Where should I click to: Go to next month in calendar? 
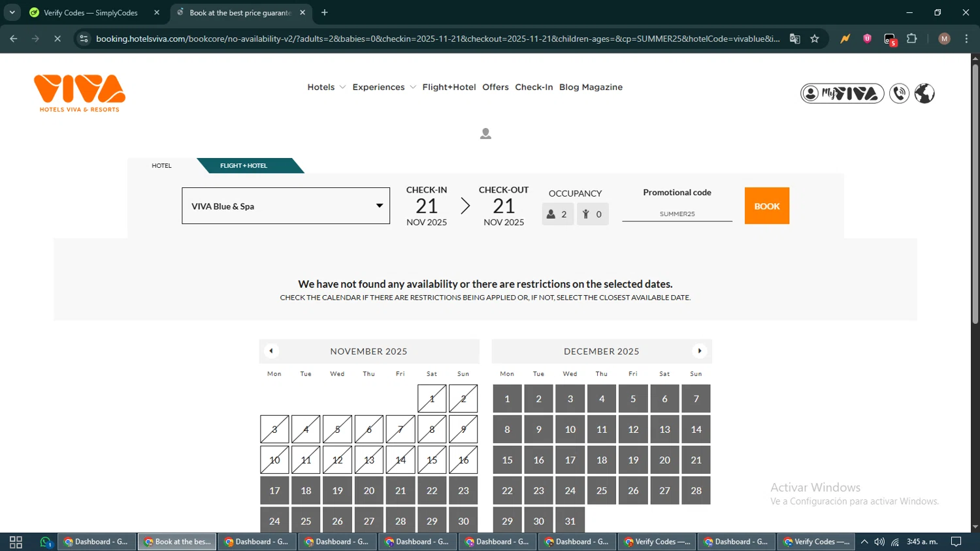[700, 351]
